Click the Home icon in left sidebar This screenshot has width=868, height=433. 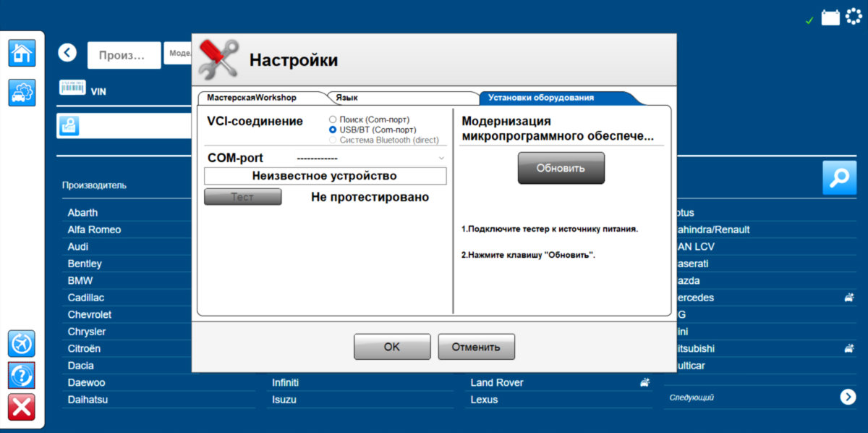[x=22, y=54]
